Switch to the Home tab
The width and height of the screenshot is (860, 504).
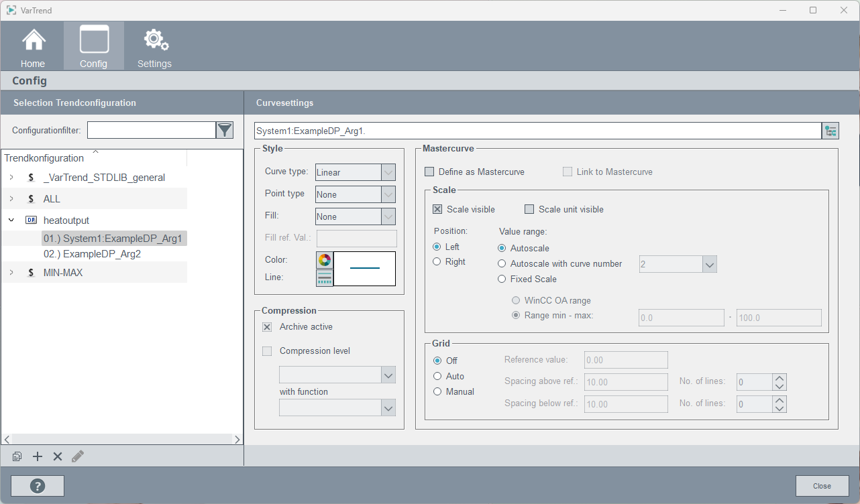33,46
